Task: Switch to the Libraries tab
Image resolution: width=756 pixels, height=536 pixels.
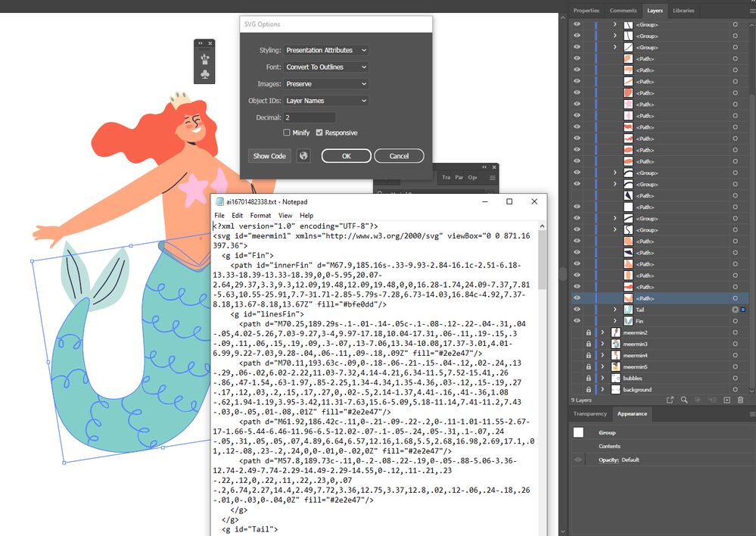Action: pos(683,10)
